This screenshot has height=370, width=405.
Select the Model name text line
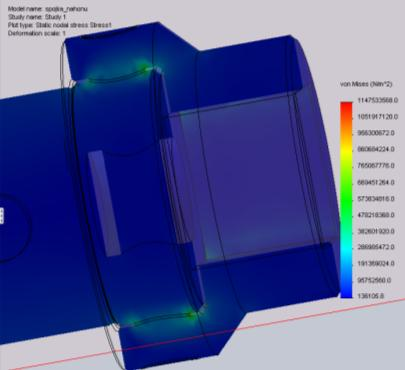click(x=48, y=9)
